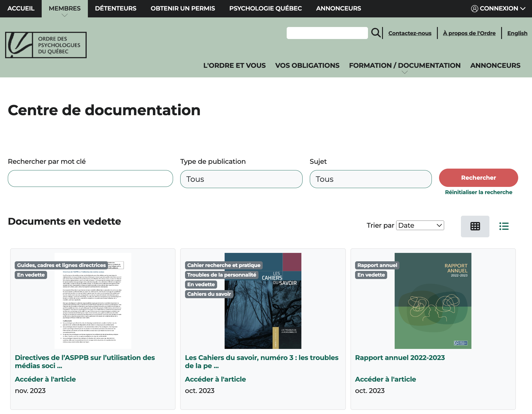Switch to grid view of documents
This screenshot has width=532, height=414.
point(475,226)
